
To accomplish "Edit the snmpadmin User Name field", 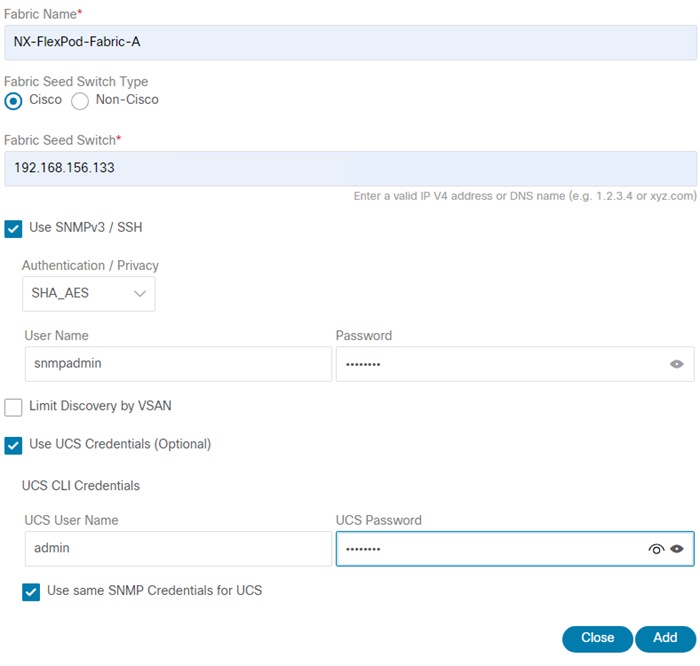I will (177, 364).
